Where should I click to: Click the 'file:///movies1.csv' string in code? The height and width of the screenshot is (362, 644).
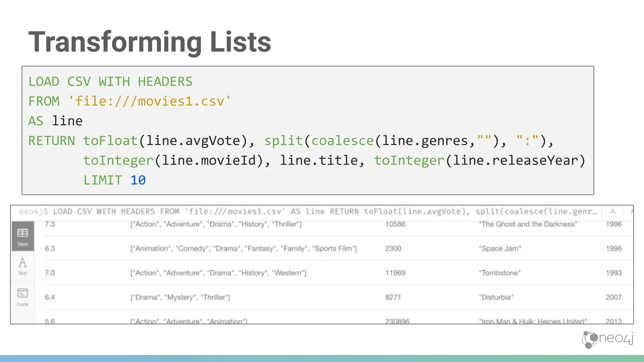(x=150, y=101)
